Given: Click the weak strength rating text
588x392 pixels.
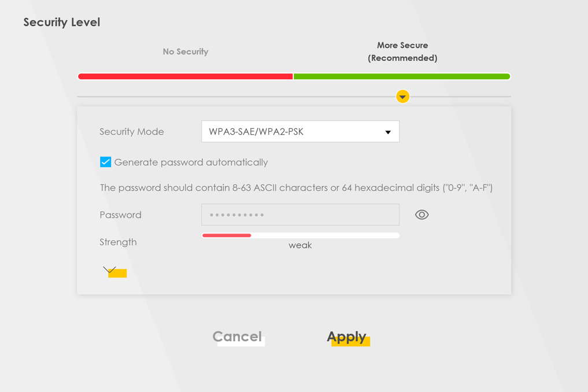Looking at the screenshot, I should [x=299, y=245].
